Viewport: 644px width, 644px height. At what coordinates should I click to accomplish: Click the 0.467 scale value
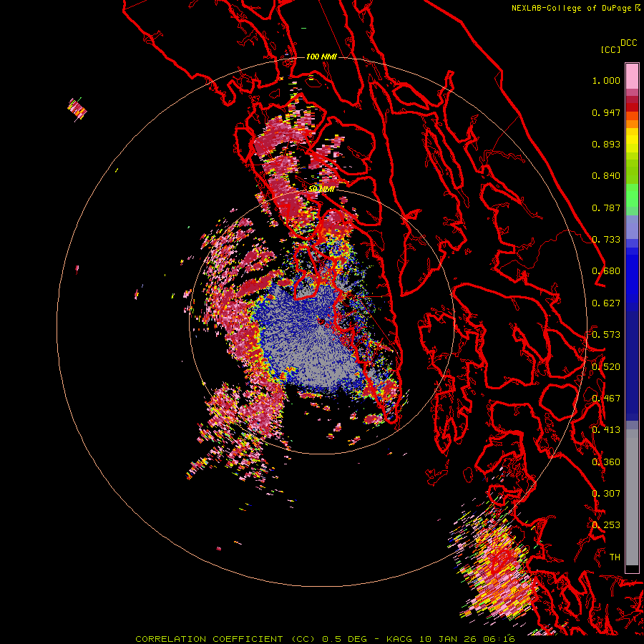606,399
